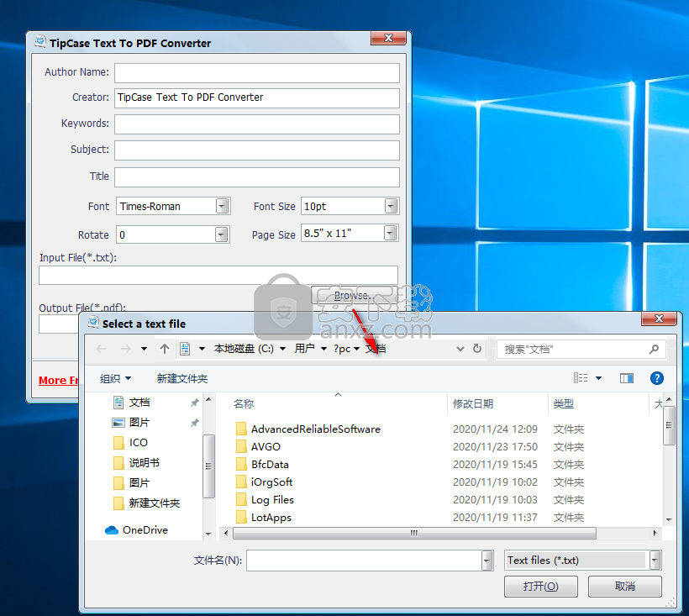Image resolution: width=689 pixels, height=616 pixels.
Task: Select the ICO folder in sidebar
Action: (x=130, y=442)
